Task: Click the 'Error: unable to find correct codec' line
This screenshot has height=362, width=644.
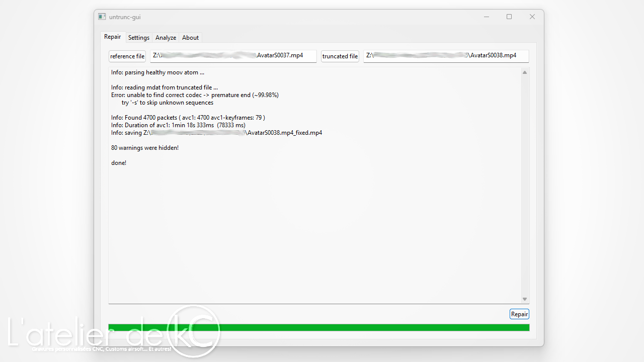Action: tap(195, 95)
